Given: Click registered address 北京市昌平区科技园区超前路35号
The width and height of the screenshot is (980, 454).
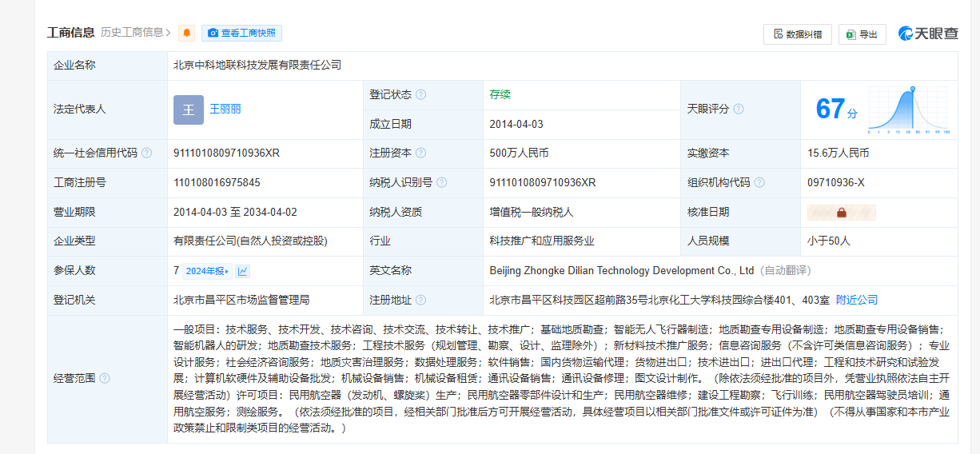Looking at the screenshot, I should click(660, 301).
